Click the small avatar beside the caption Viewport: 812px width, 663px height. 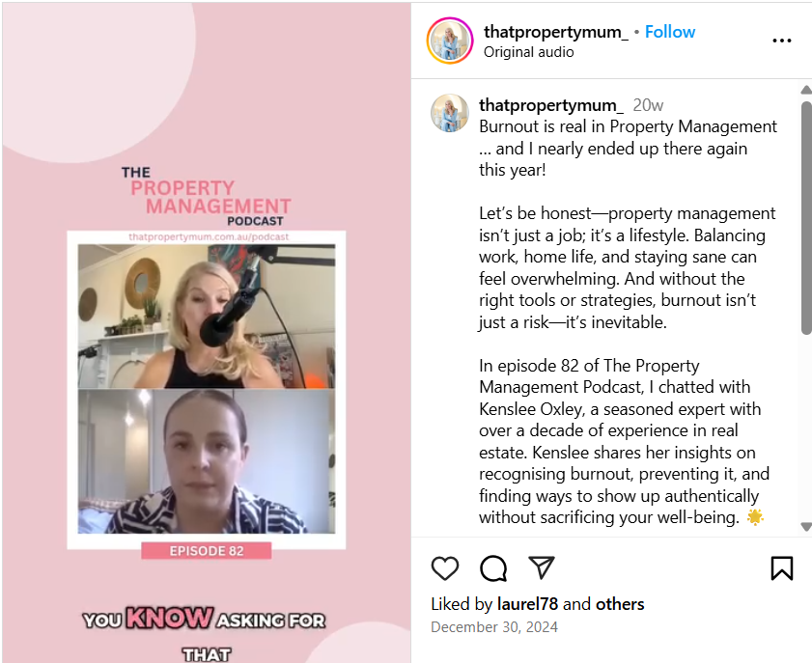(x=450, y=113)
